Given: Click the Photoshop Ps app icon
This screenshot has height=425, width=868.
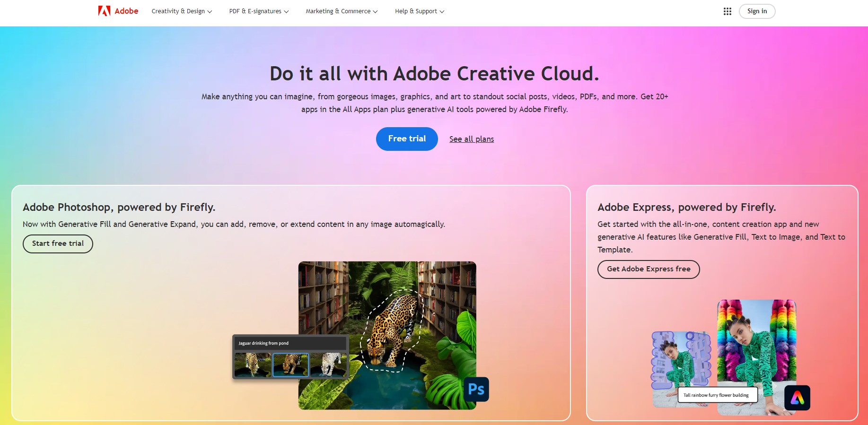Looking at the screenshot, I should click(x=476, y=389).
